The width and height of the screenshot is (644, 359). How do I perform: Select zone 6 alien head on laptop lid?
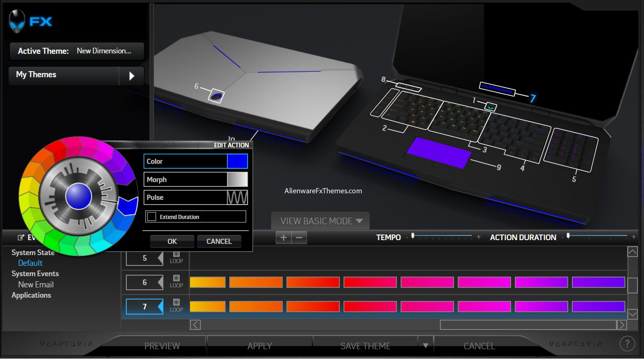click(x=216, y=95)
